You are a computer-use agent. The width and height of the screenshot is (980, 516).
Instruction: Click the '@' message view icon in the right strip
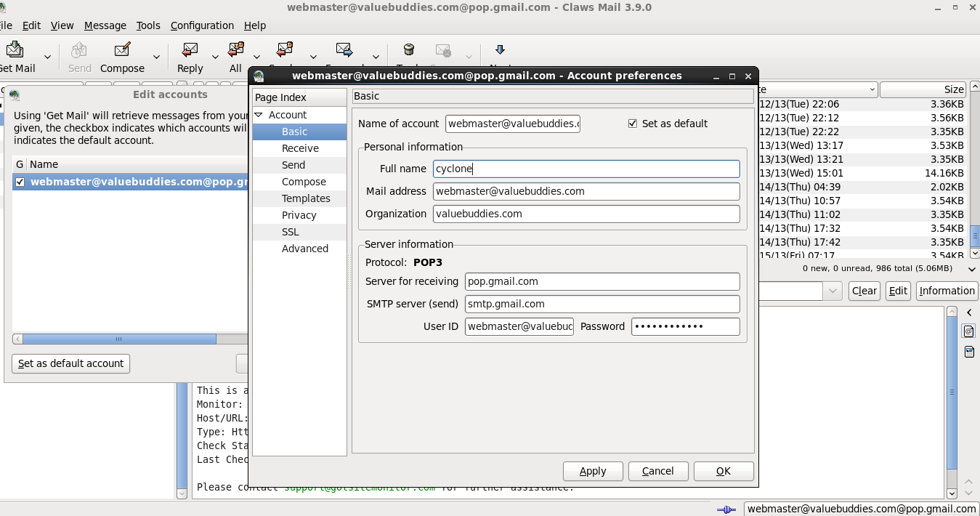pos(969,331)
